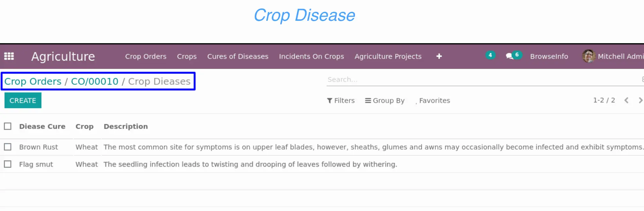Click the CREATE button
644x211 pixels.
tap(23, 100)
